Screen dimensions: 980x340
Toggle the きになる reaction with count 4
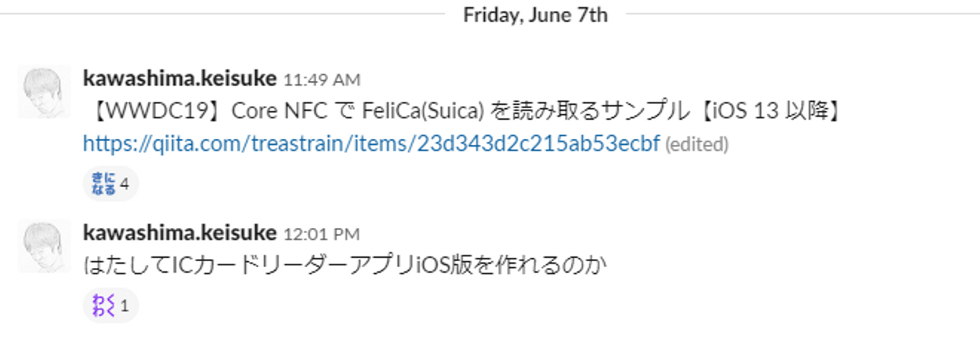110,184
